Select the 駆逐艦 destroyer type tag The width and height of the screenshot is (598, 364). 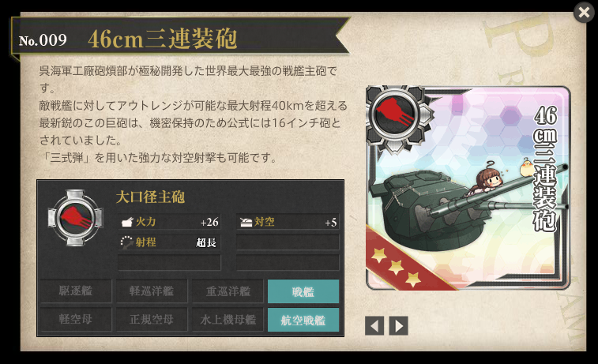(x=76, y=291)
